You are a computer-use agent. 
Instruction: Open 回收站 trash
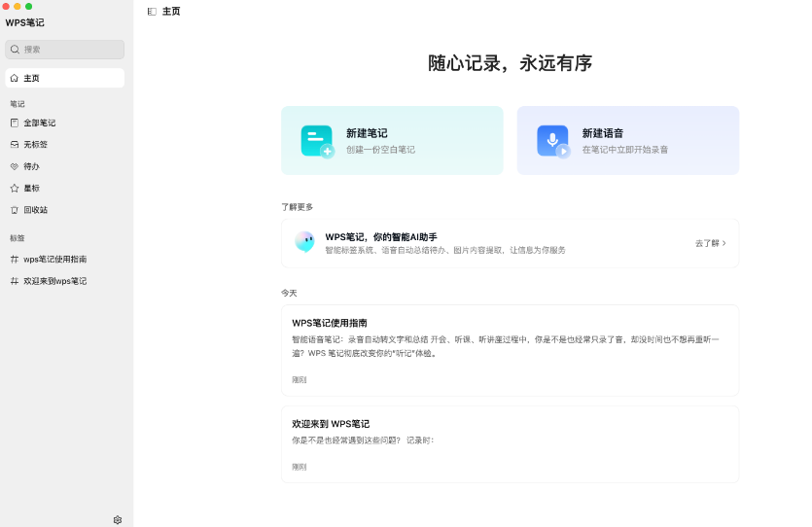click(65, 210)
